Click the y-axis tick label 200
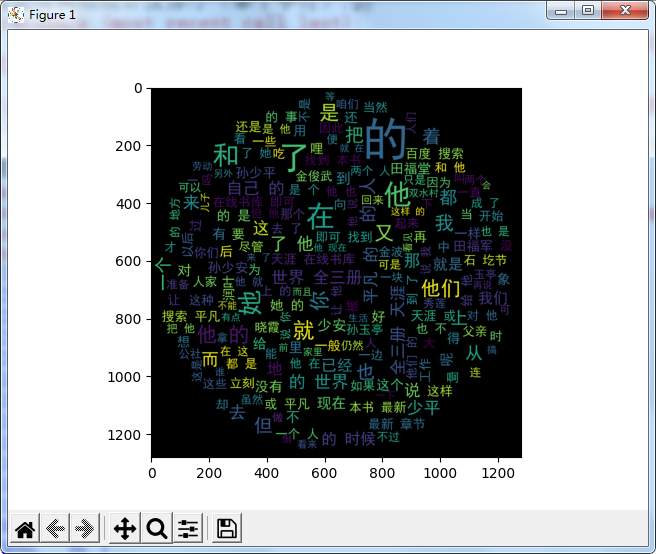Screen dimensions: 656x554 128,146
